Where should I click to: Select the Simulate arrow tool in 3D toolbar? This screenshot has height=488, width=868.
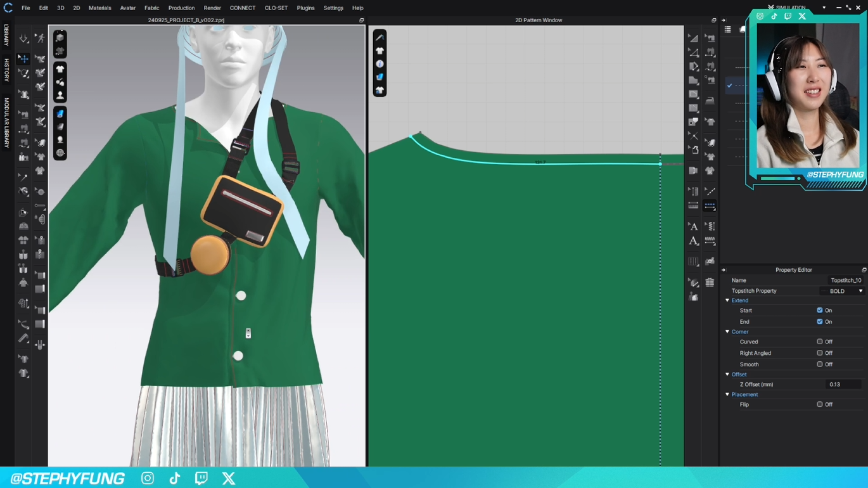(x=23, y=39)
